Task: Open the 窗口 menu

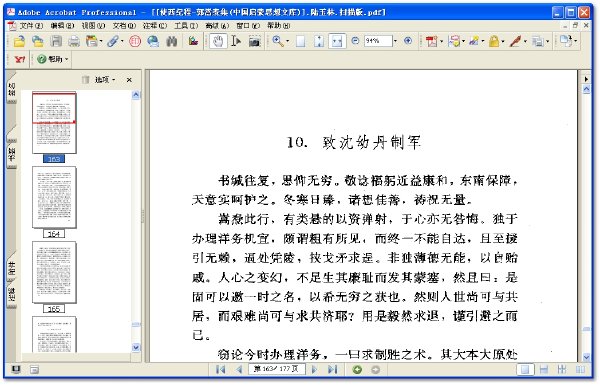Action: [x=248, y=26]
